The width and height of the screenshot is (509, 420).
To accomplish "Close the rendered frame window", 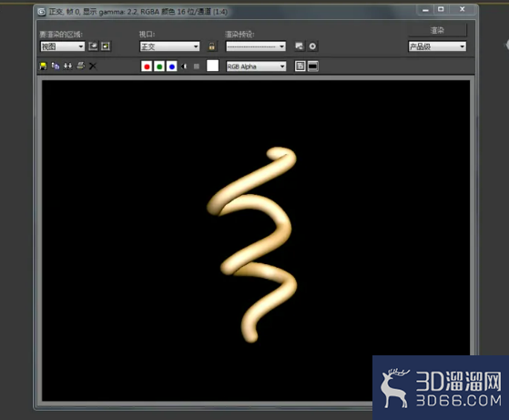I will (x=463, y=10).
